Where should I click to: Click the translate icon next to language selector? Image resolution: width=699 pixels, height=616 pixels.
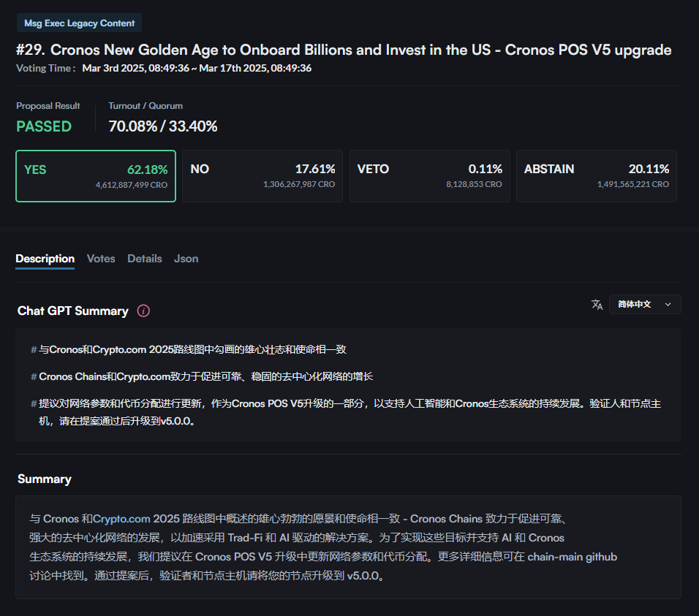pos(597,305)
